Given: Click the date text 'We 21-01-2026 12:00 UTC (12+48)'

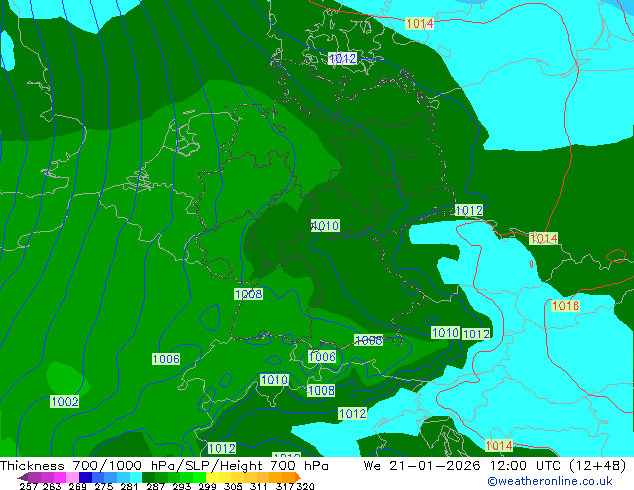Looking at the screenshot, I should pos(495,466).
